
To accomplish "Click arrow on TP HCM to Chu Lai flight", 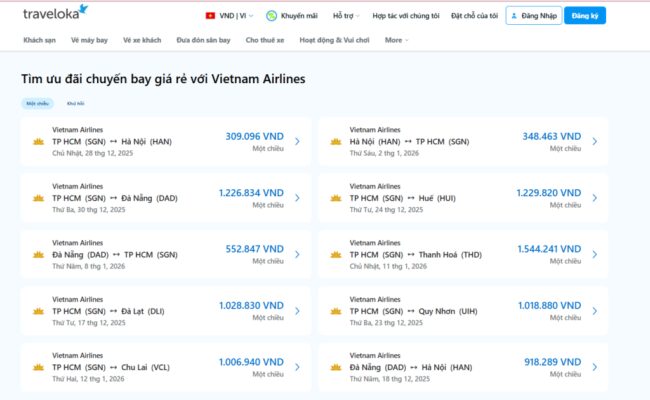I will (297, 366).
